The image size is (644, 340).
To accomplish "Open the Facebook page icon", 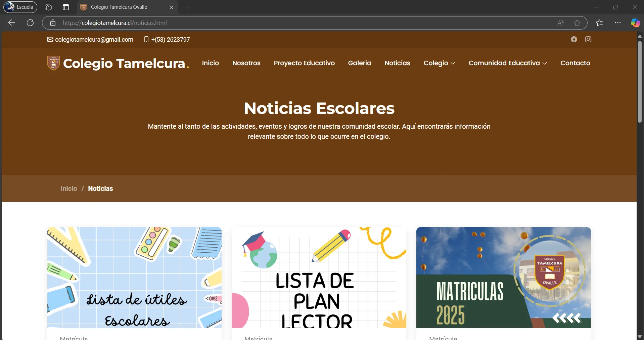I will coord(574,40).
